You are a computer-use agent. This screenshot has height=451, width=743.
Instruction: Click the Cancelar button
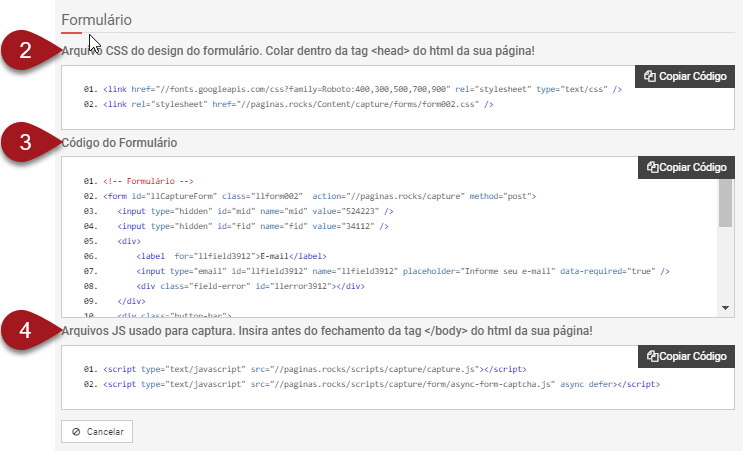pyautogui.click(x=97, y=432)
